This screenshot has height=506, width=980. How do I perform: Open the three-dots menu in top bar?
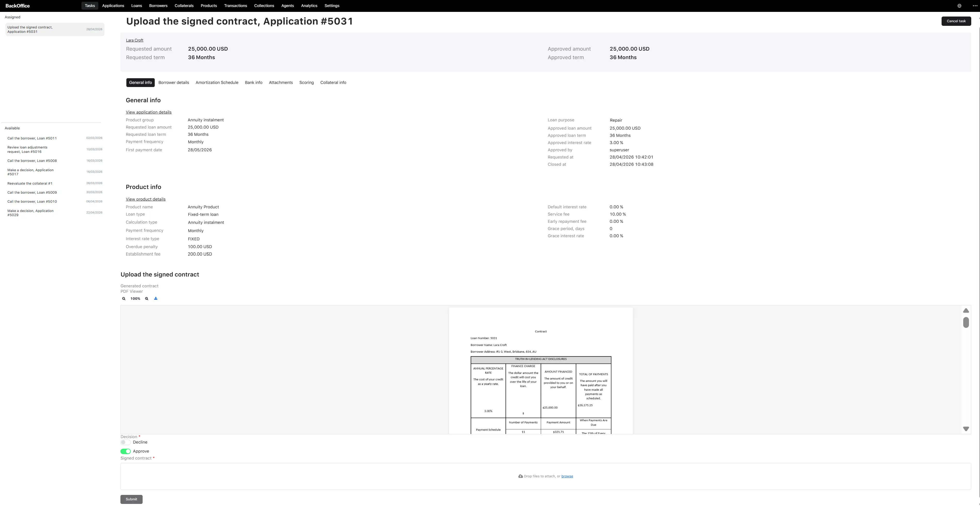(972, 6)
